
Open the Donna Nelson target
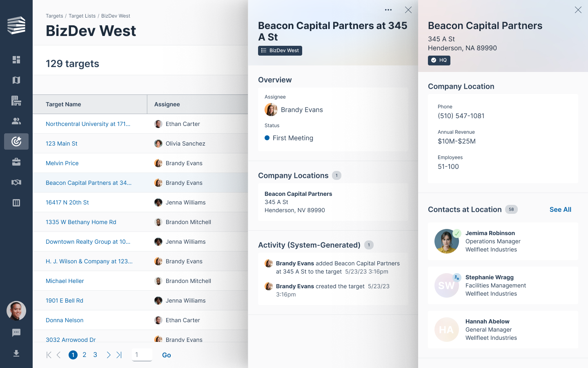click(65, 320)
